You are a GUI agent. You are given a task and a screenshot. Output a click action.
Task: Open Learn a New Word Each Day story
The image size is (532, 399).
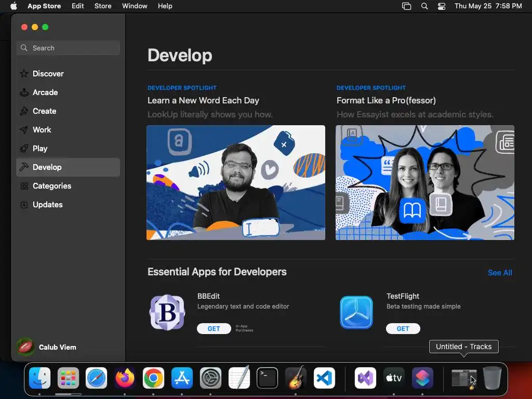[x=203, y=100]
